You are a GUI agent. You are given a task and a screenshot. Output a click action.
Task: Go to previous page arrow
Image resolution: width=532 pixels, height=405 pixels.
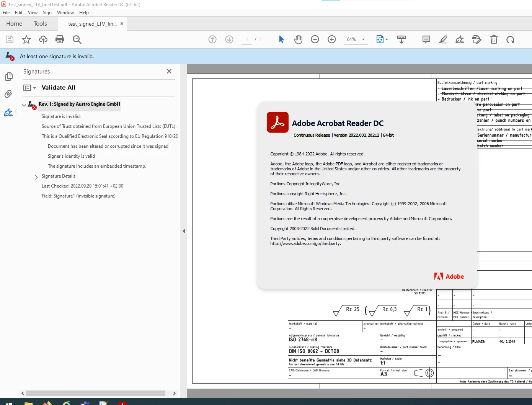[212, 39]
